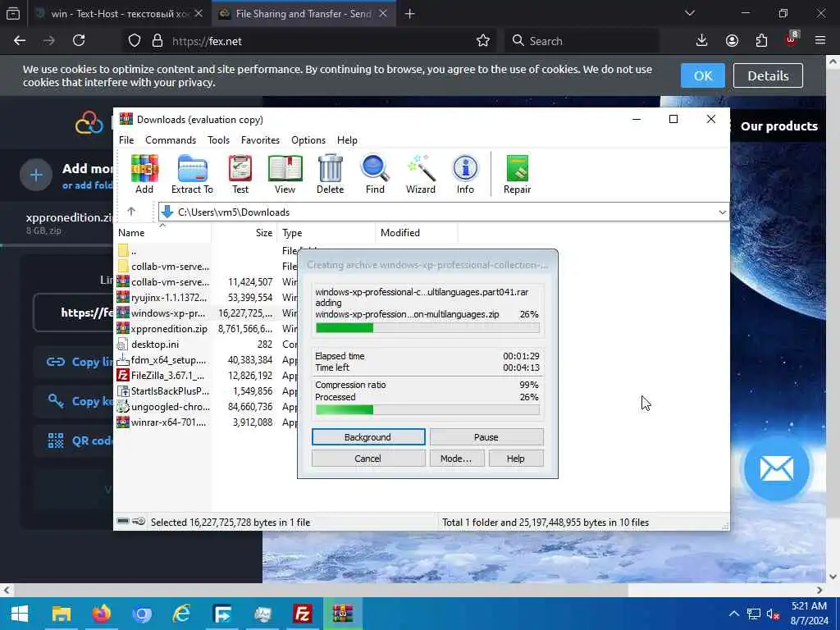
Task: Reload the page in Firefox
Action: [x=79, y=40]
